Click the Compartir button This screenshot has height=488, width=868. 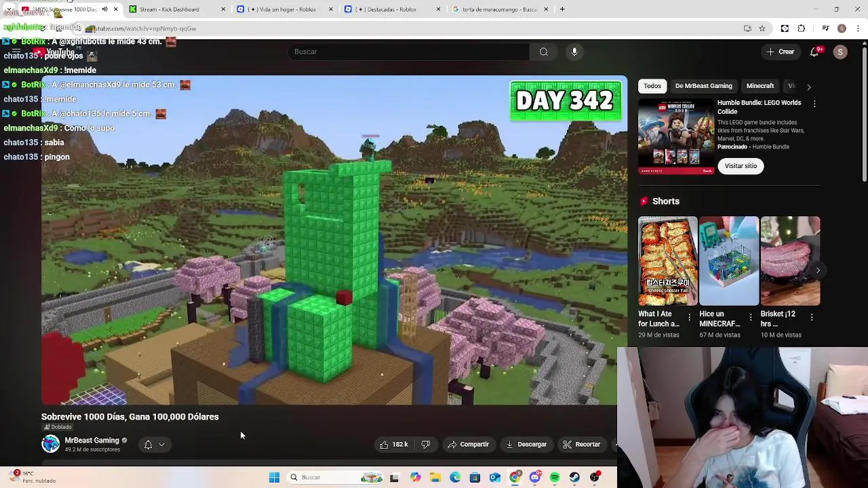coord(468,445)
